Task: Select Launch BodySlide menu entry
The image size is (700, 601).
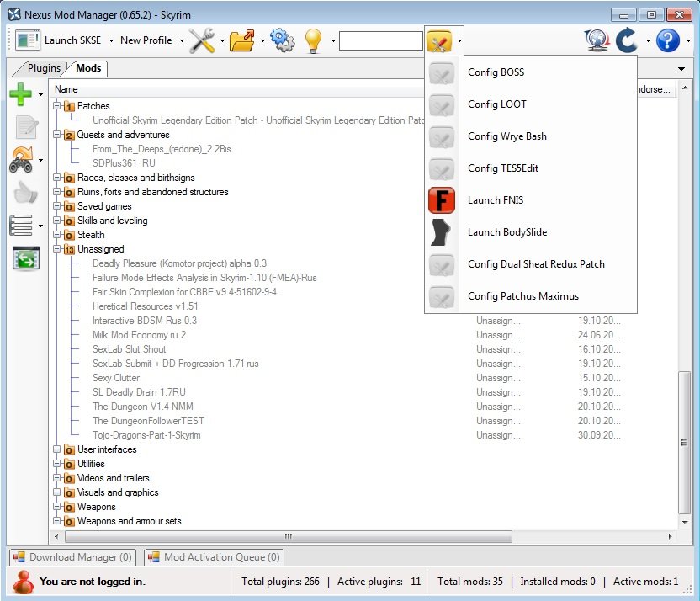Action: click(506, 232)
